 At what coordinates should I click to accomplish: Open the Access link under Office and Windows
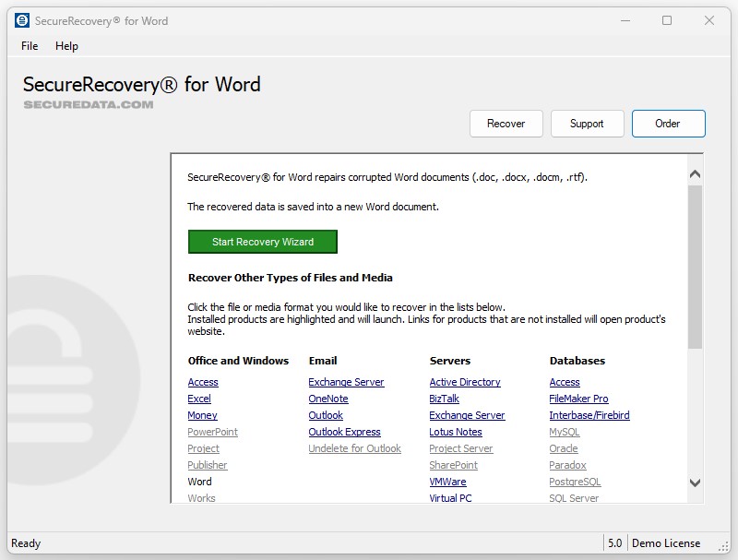202,382
